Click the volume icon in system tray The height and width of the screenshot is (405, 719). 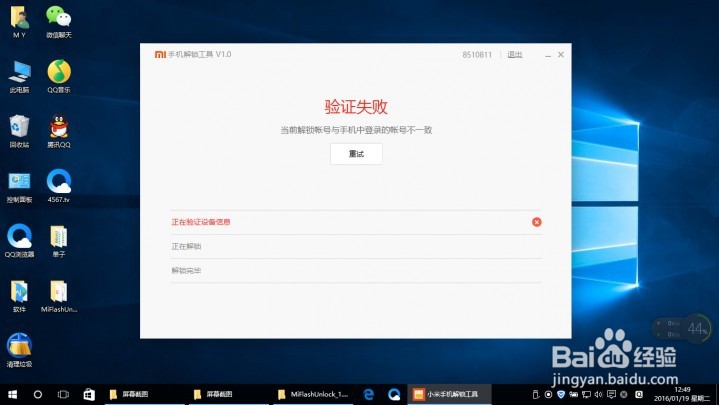[598, 394]
